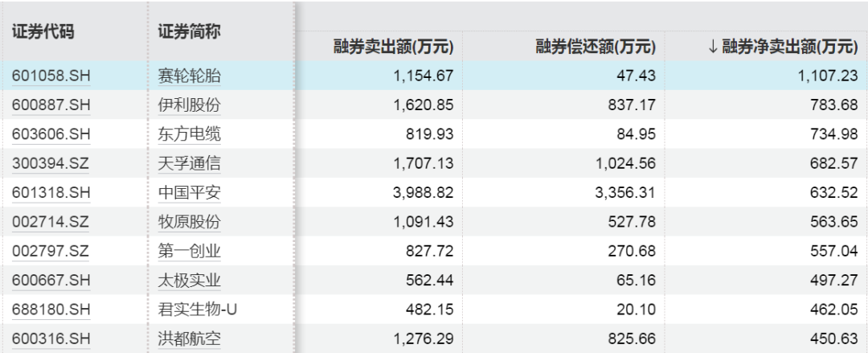Sort by 融券偿还额(万元) column

coord(596,47)
